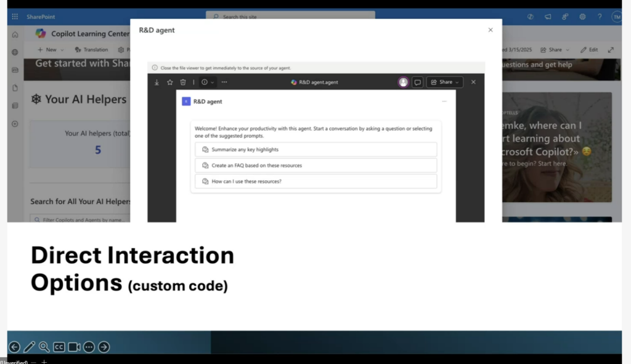Screen dimensions: 631x364
Task: Click the info icon in the file viewer notice bar
Action: (x=155, y=68)
